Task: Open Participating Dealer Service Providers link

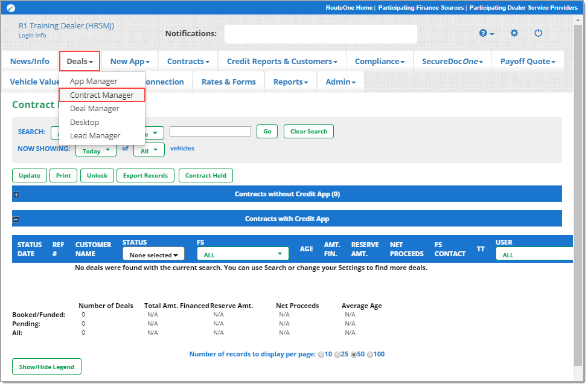Action: click(523, 8)
